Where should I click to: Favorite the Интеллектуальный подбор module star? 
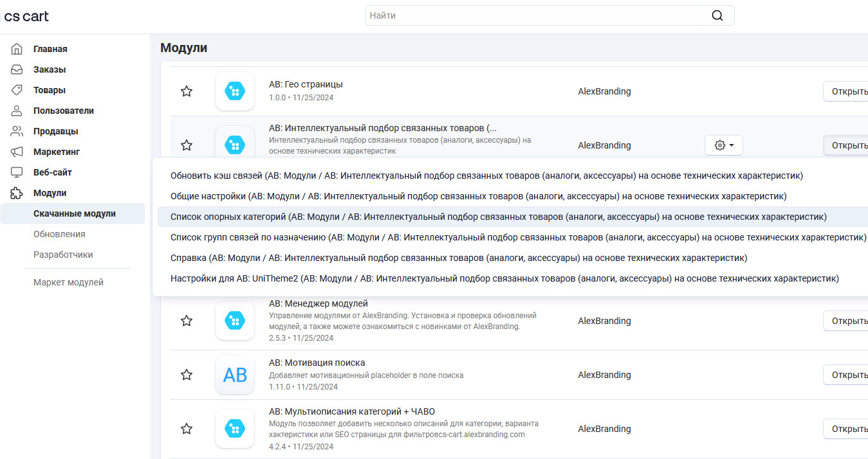click(x=187, y=145)
